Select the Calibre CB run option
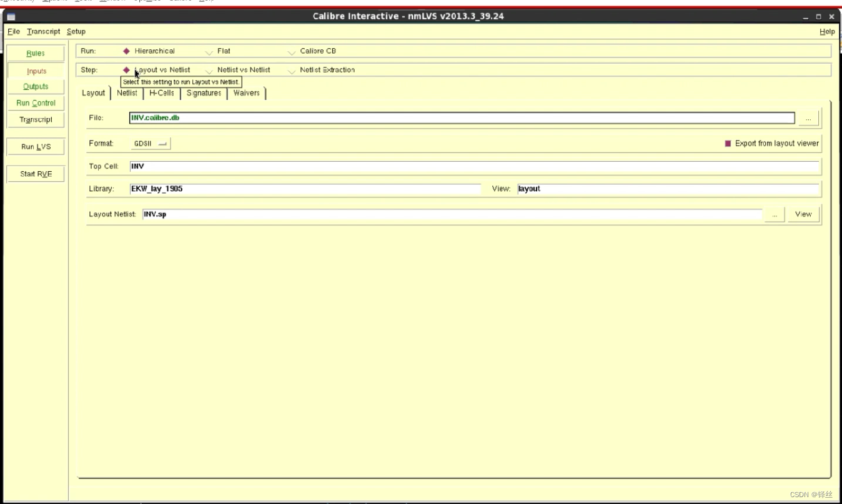This screenshot has width=842, height=504. click(312, 51)
